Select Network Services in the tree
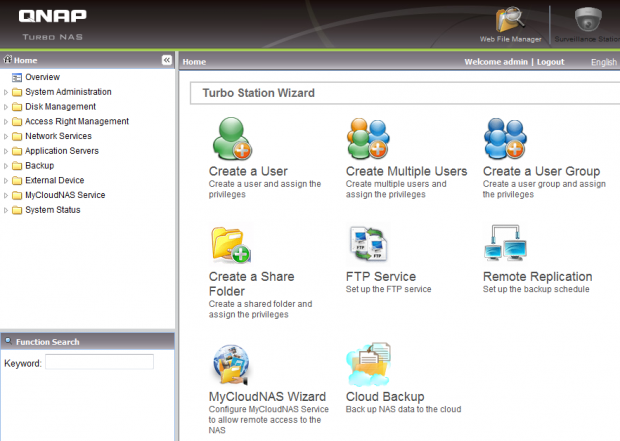Viewport: 620px width, 441px height. point(59,136)
